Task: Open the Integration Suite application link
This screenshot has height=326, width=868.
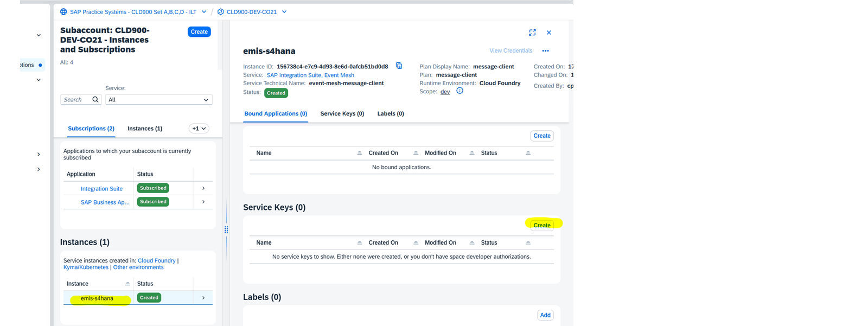Action: [x=101, y=189]
